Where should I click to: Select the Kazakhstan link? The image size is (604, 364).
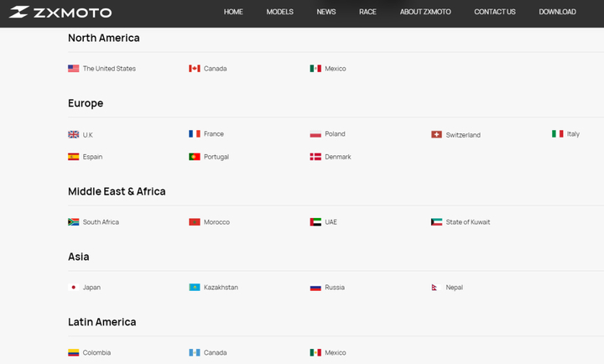coord(221,288)
